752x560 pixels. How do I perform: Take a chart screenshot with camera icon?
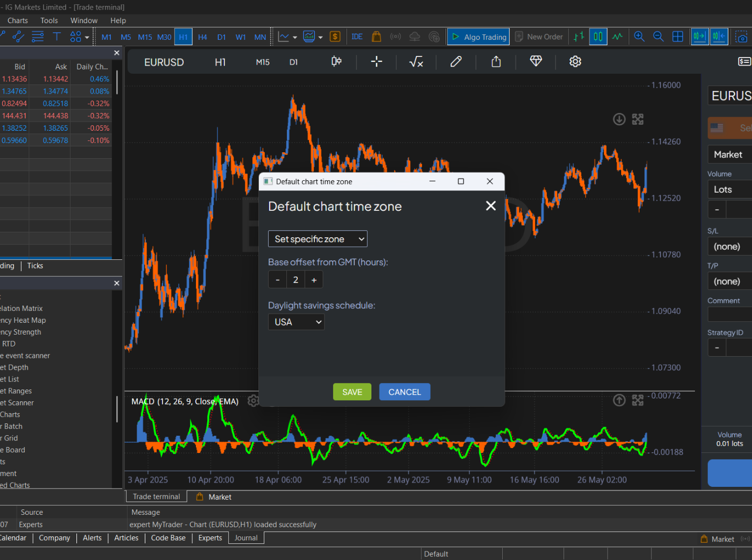[741, 37]
